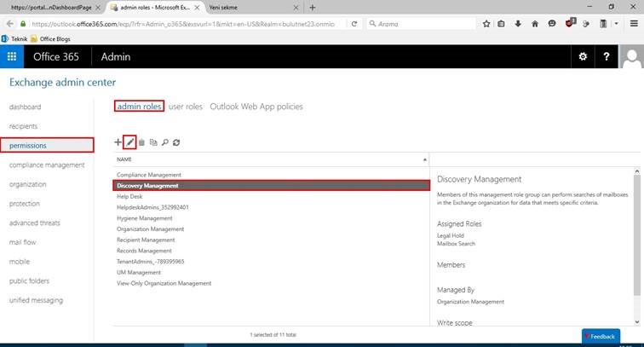644x347 pixels.
Task: Open the Firefox hamburger menu
Action: pyautogui.click(x=634, y=24)
